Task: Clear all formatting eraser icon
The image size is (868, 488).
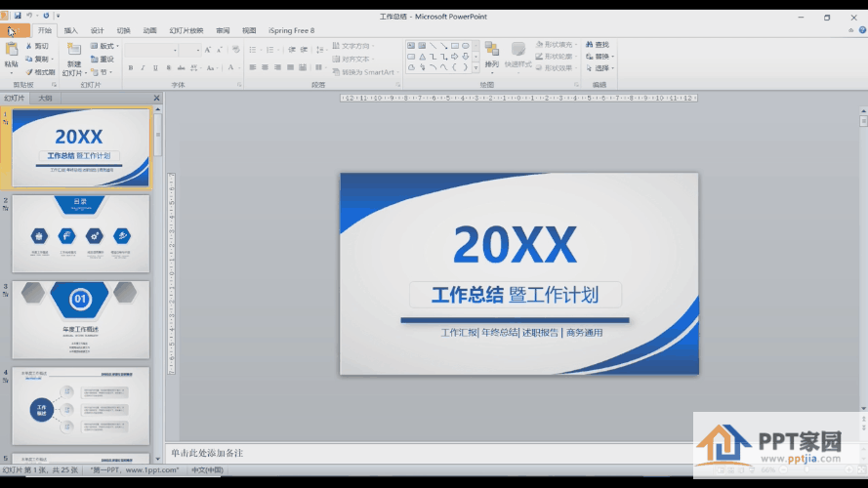Action: pos(236,50)
